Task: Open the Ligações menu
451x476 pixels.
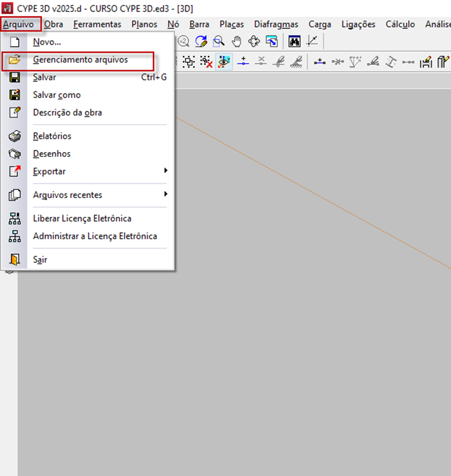Action: point(358,24)
